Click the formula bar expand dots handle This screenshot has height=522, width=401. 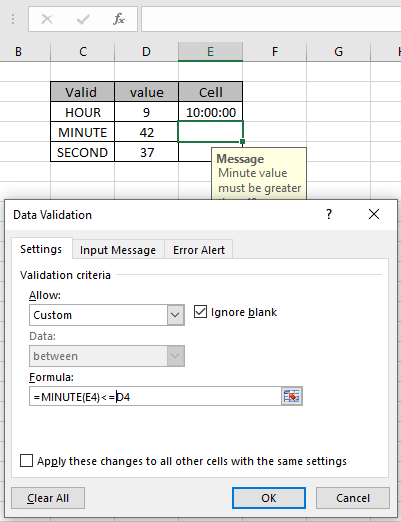[x=13, y=19]
